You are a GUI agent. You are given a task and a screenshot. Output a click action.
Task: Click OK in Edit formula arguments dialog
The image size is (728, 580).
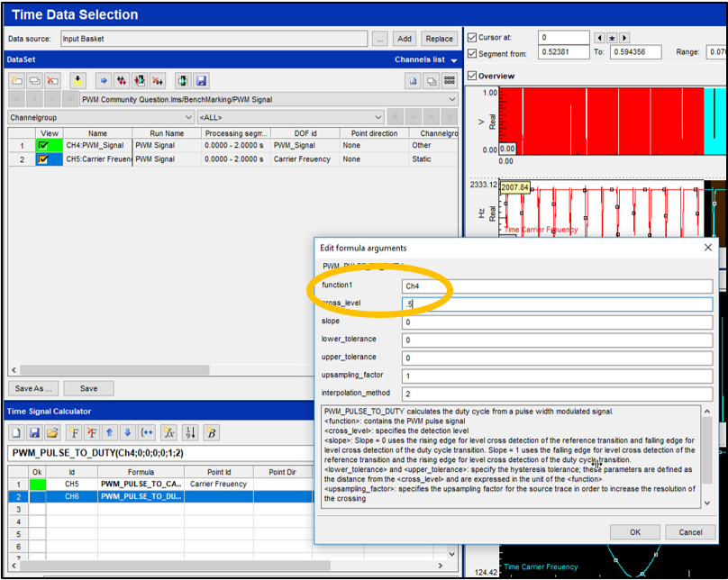[x=635, y=532]
